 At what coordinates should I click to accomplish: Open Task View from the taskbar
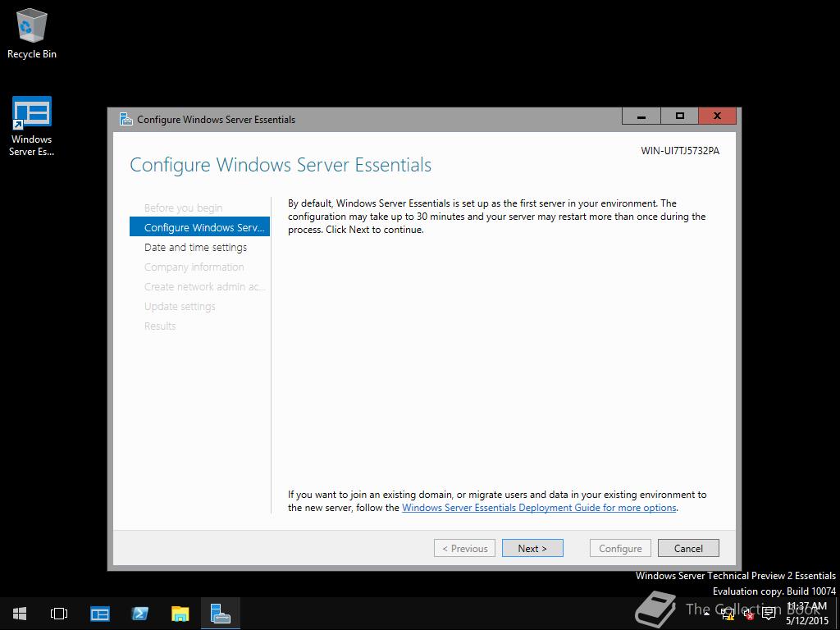pyautogui.click(x=59, y=614)
